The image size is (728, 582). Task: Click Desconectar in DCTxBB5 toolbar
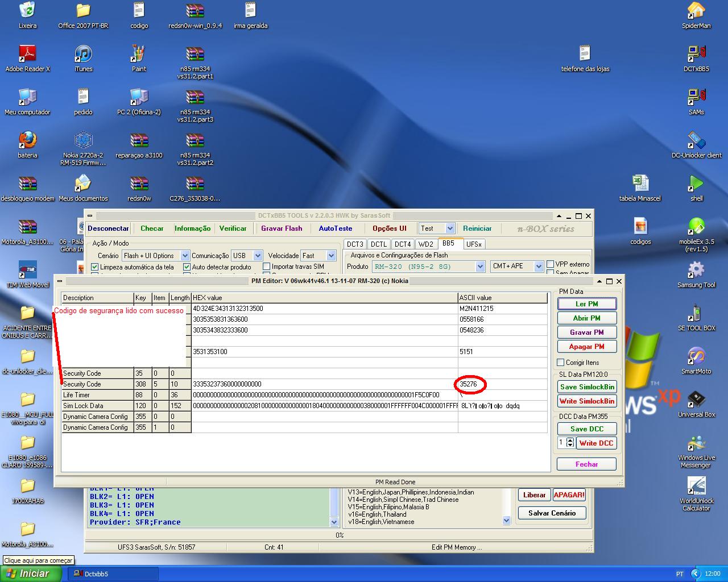click(109, 228)
